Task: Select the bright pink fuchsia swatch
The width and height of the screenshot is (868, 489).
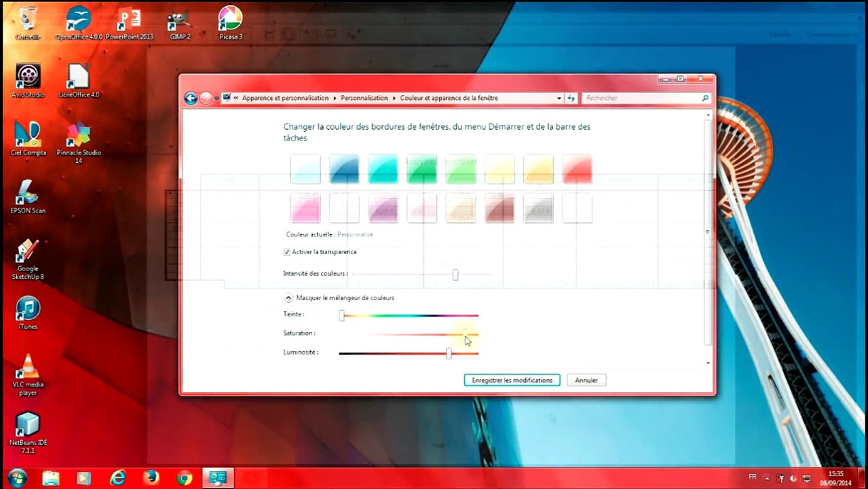Action: point(305,208)
